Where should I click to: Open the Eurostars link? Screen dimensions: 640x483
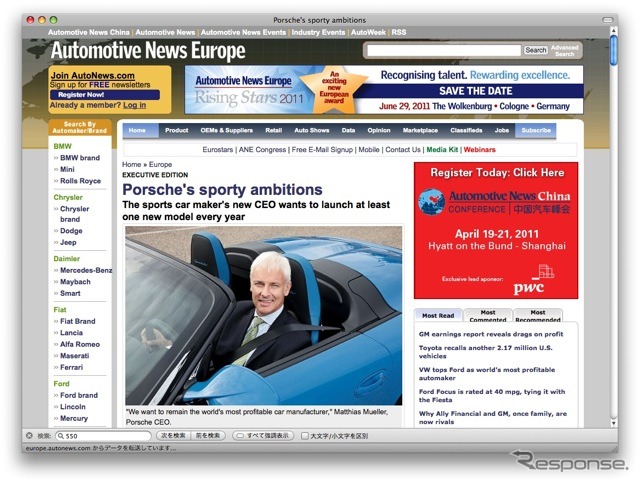click(x=218, y=150)
